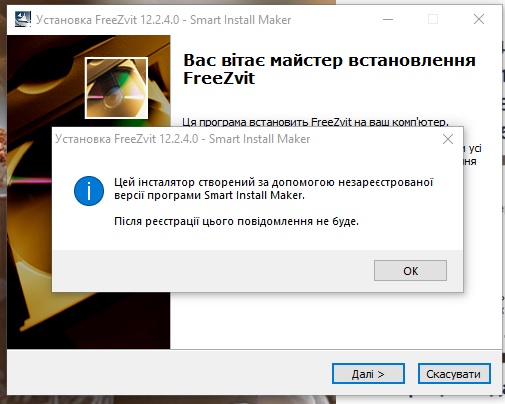The height and width of the screenshot is (404, 505).
Task: Click description Ця програма встановить FreeZvit
Action: (316, 122)
